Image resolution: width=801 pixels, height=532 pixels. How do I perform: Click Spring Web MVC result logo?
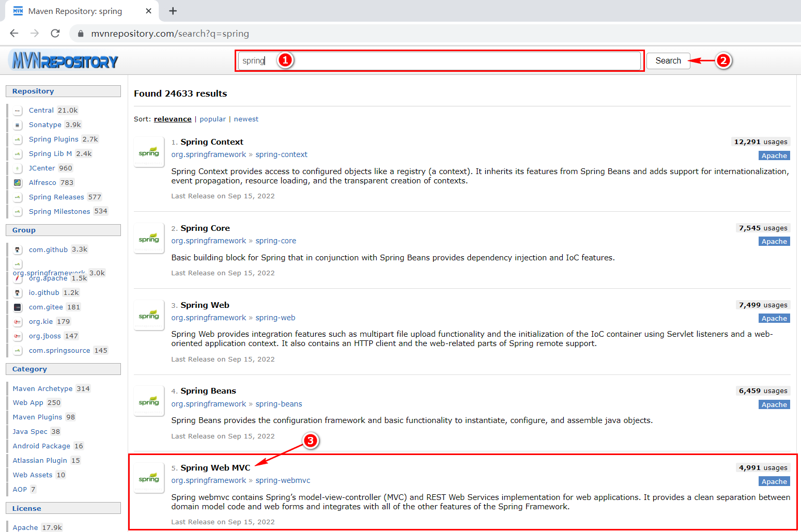[149, 478]
